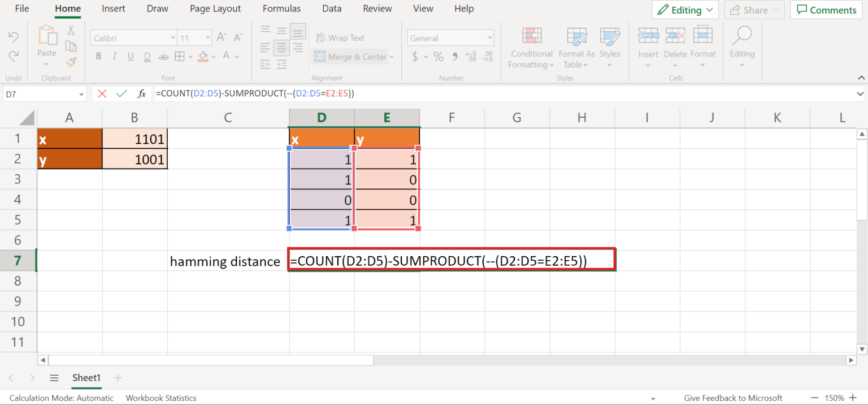Click the Copy icon

pyautogui.click(x=71, y=46)
